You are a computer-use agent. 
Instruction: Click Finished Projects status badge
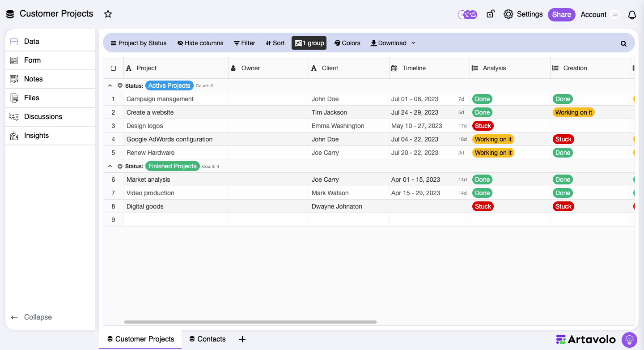[172, 166]
